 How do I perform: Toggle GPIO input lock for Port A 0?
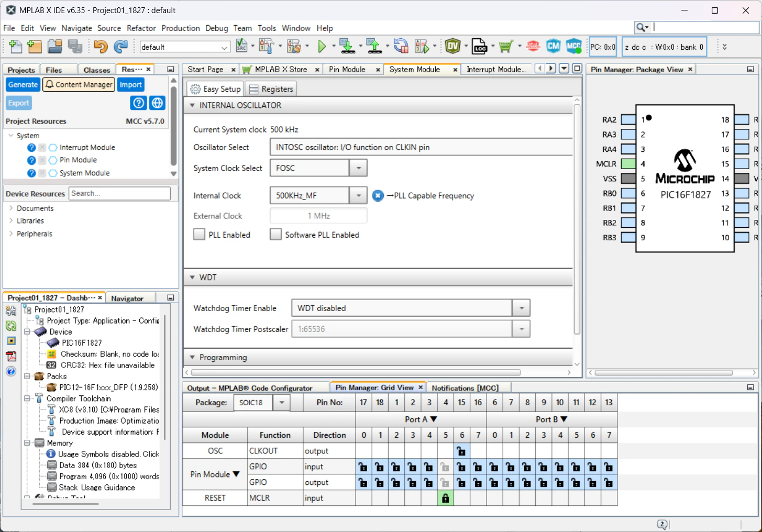tap(363, 467)
